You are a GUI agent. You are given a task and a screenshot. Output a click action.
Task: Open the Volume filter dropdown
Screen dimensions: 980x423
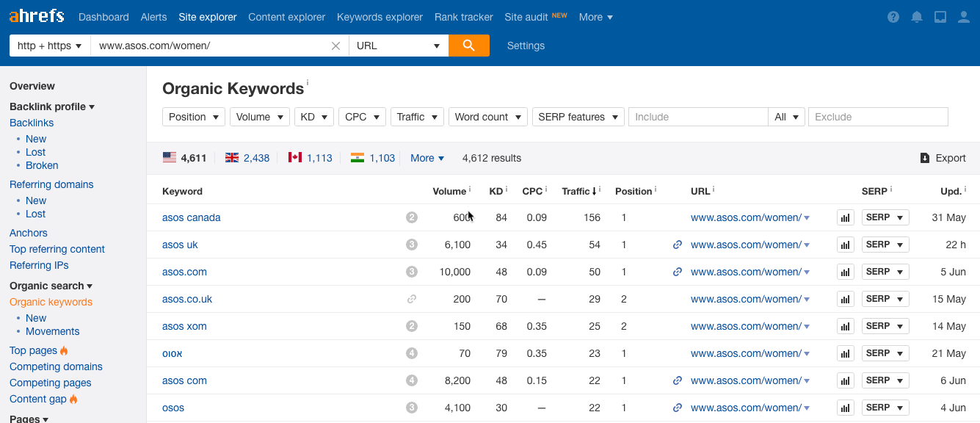coord(260,117)
